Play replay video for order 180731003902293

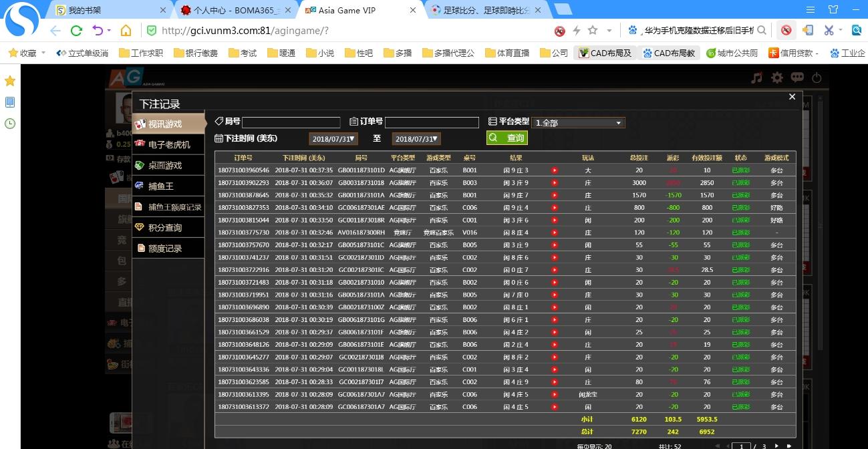[554, 182]
